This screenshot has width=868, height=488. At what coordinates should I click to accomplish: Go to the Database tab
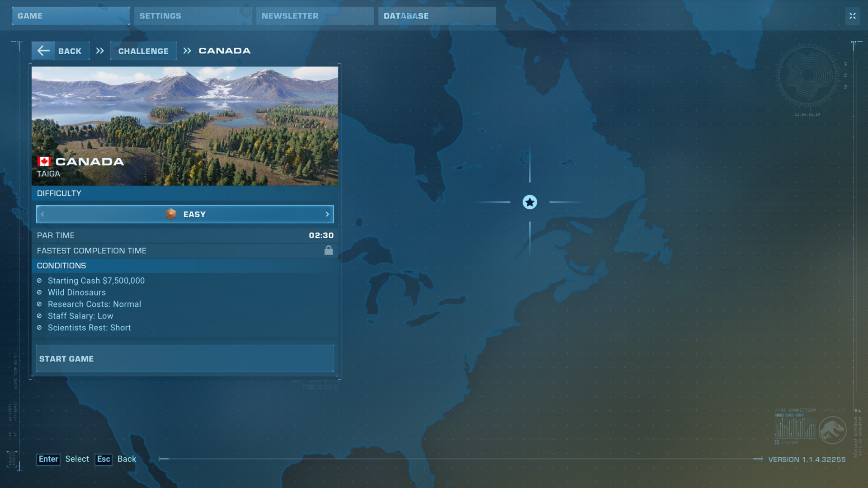tap(437, 16)
